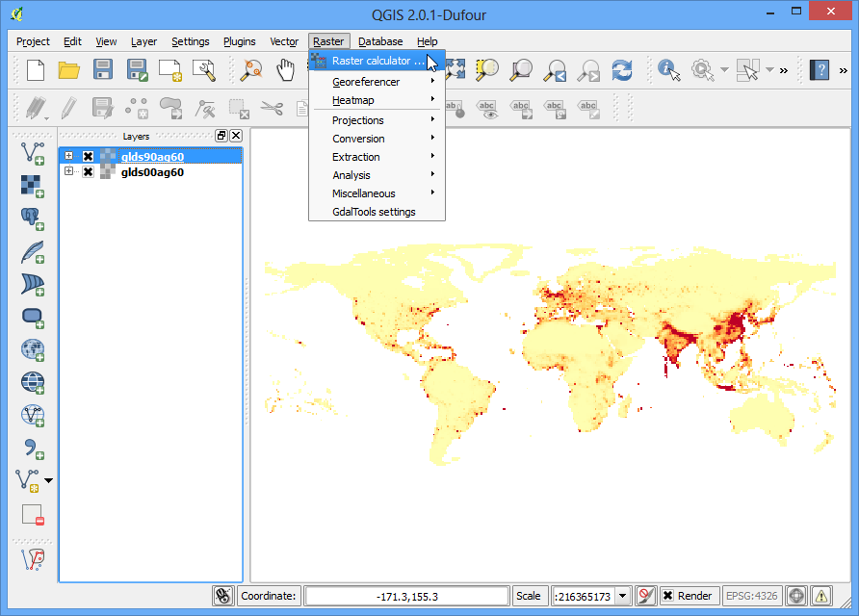Click the Coordinate input field

point(407,597)
